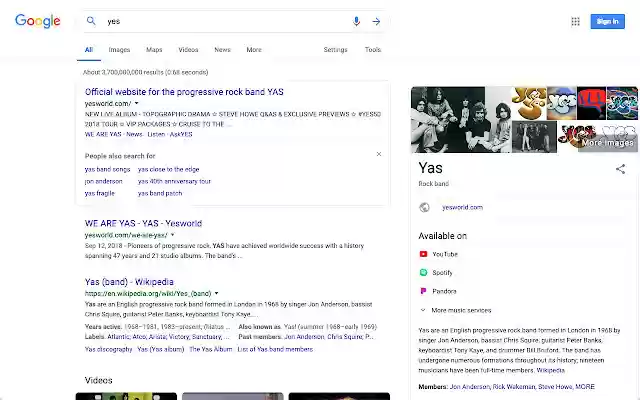Open Pandora in Available on list
640x400 pixels.
coord(444,291)
